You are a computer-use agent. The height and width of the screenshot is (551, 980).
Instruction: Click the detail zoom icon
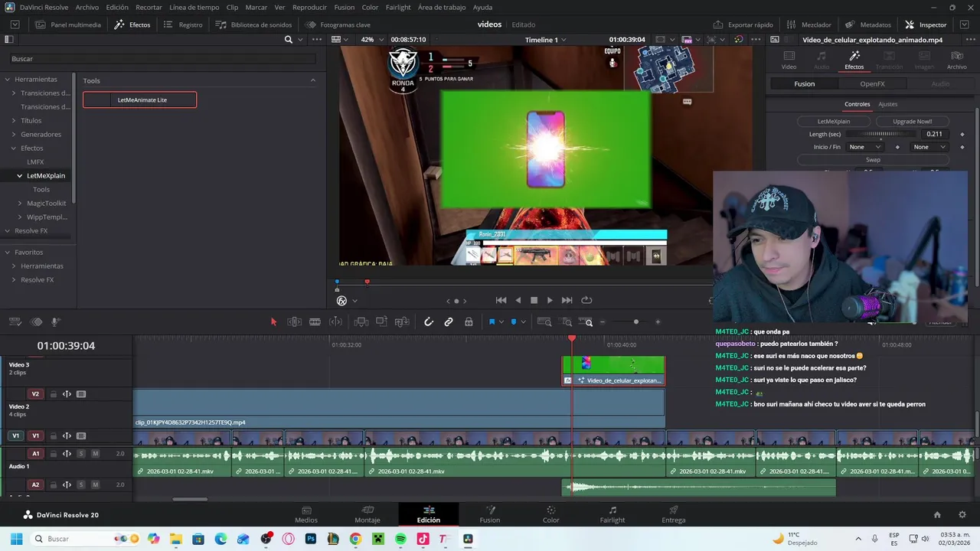(x=566, y=322)
